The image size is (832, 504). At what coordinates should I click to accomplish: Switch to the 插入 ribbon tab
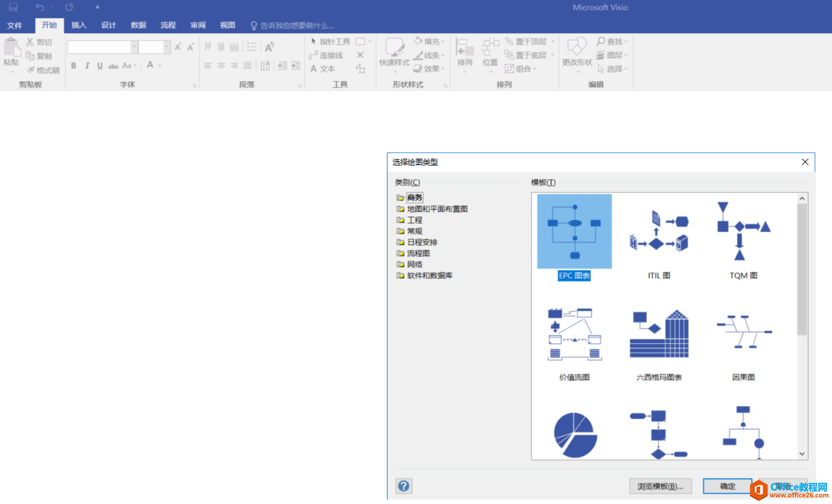(x=78, y=25)
